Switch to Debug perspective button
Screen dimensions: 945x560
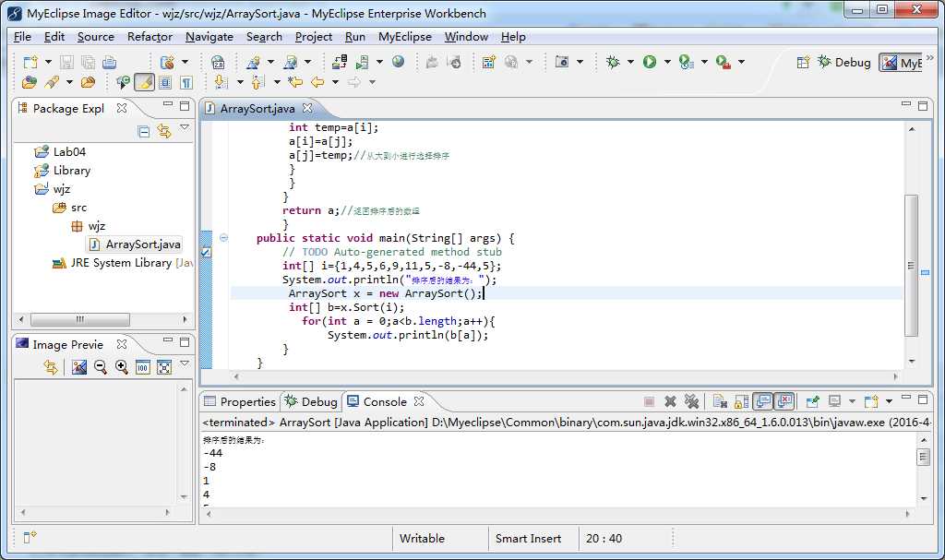click(844, 62)
